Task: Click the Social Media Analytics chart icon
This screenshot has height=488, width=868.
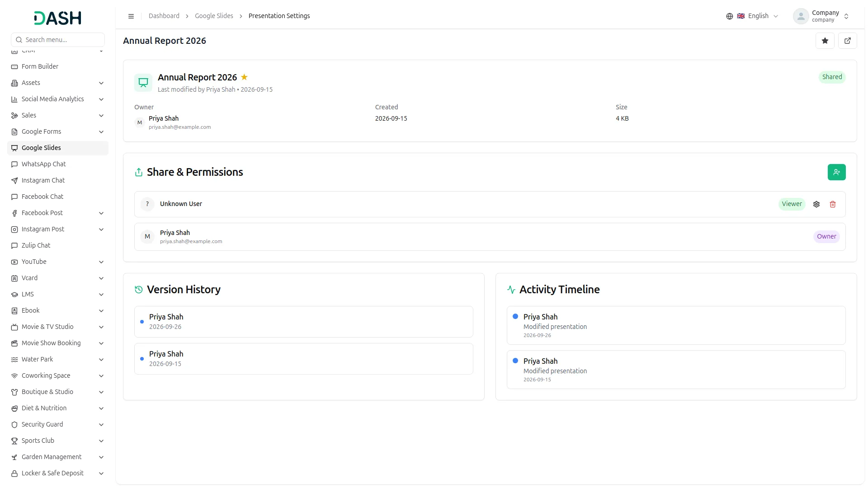Action: pos(14,99)
